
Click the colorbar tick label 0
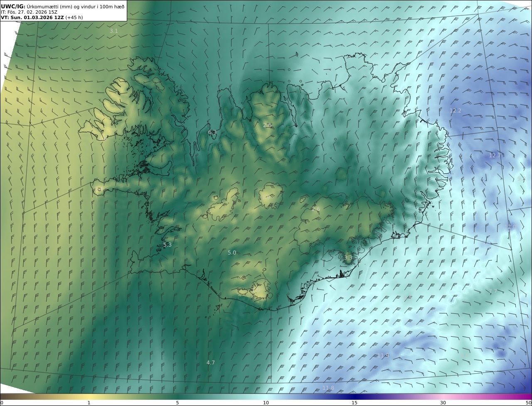(2, 403)
